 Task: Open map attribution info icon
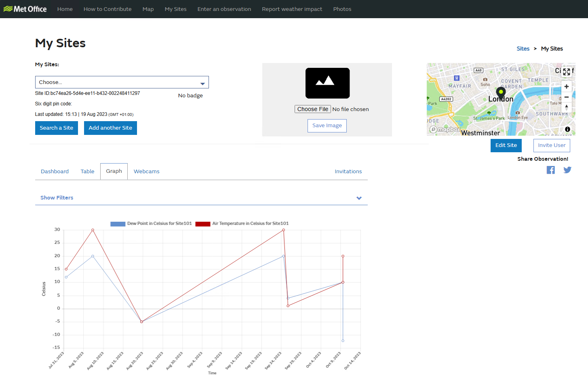pos(567,129)
